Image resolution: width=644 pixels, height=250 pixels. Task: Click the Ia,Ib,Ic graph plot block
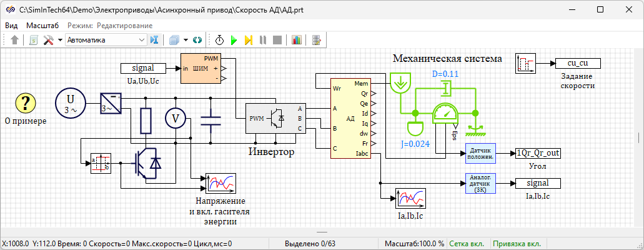[x=410, y=198]
